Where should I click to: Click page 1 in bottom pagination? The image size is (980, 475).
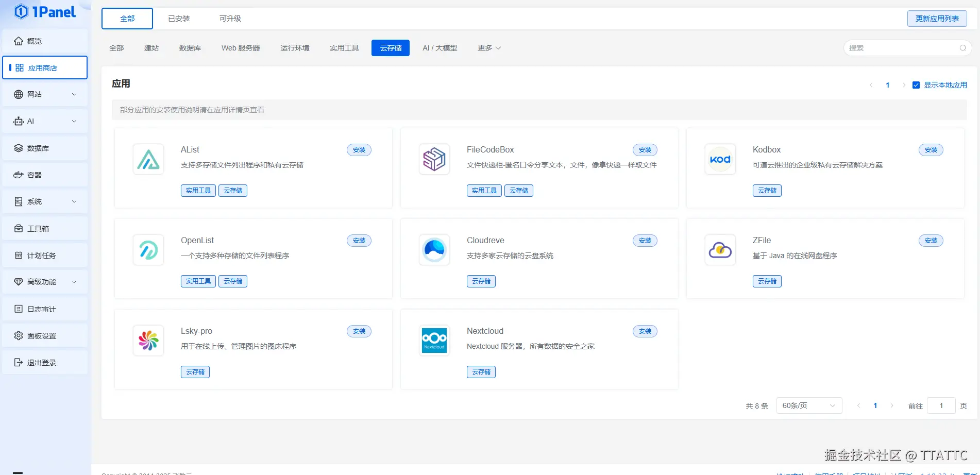875,405
